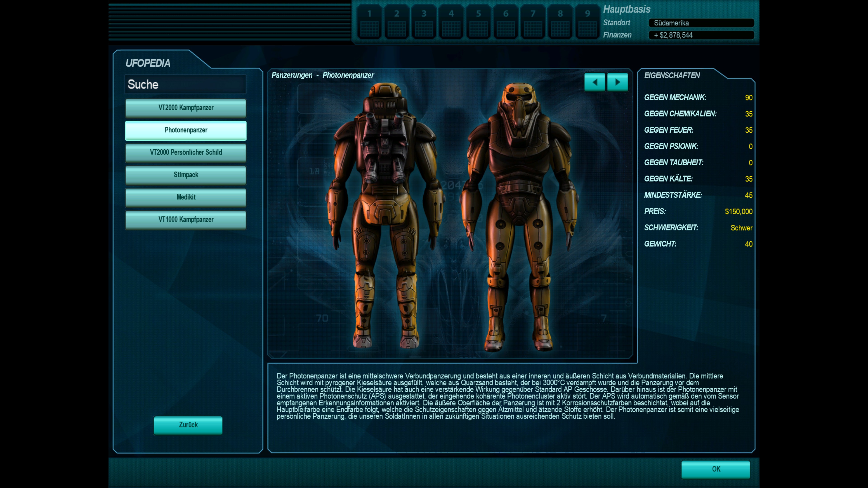Click the Südamerika Standort field
This screenshot has width=868, height=488.
click(x=701, y=23)
